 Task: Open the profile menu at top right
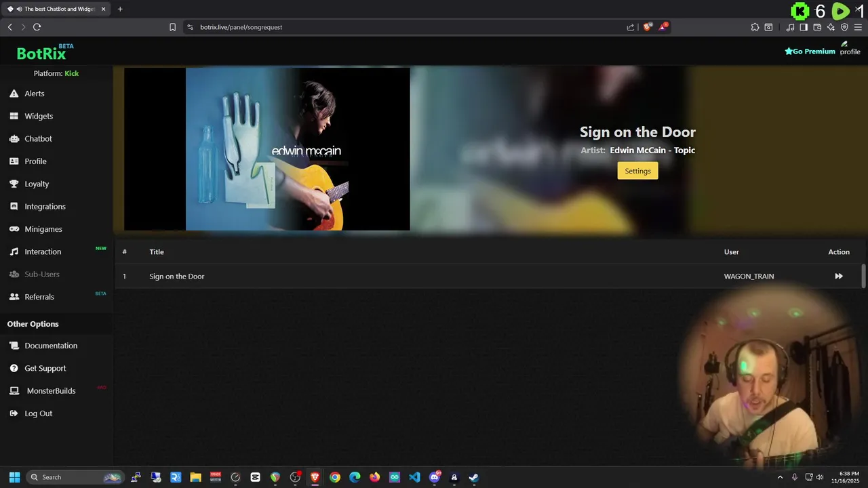[850, 48]
